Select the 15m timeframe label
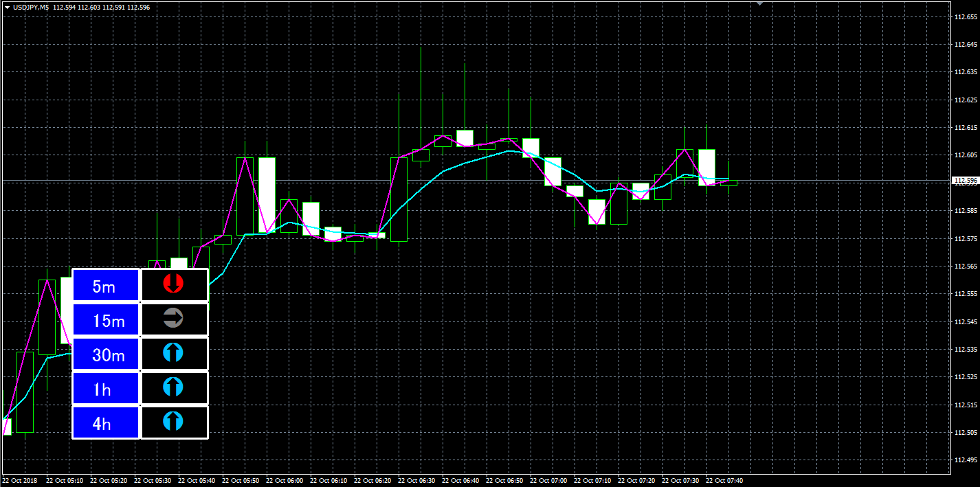 [106, 319]
